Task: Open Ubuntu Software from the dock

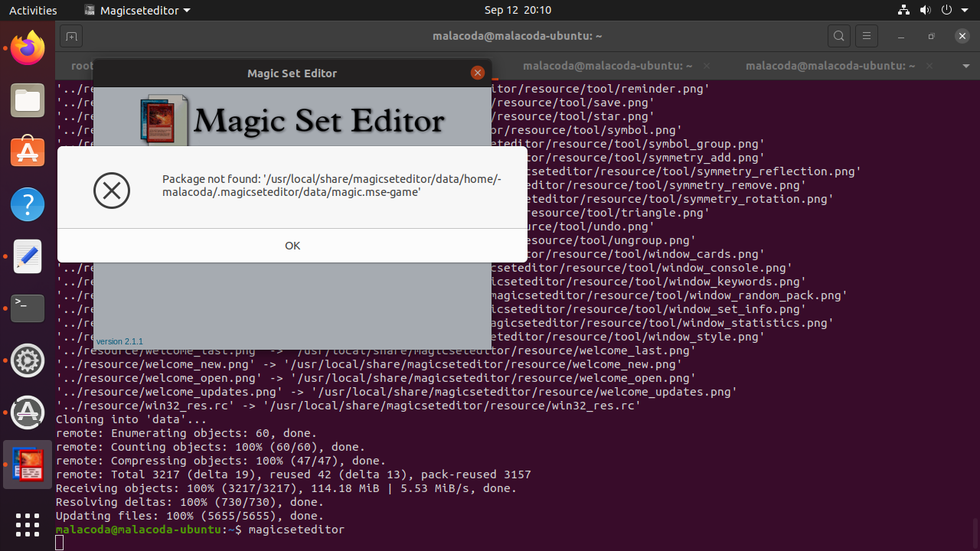Action: [28, 152]
